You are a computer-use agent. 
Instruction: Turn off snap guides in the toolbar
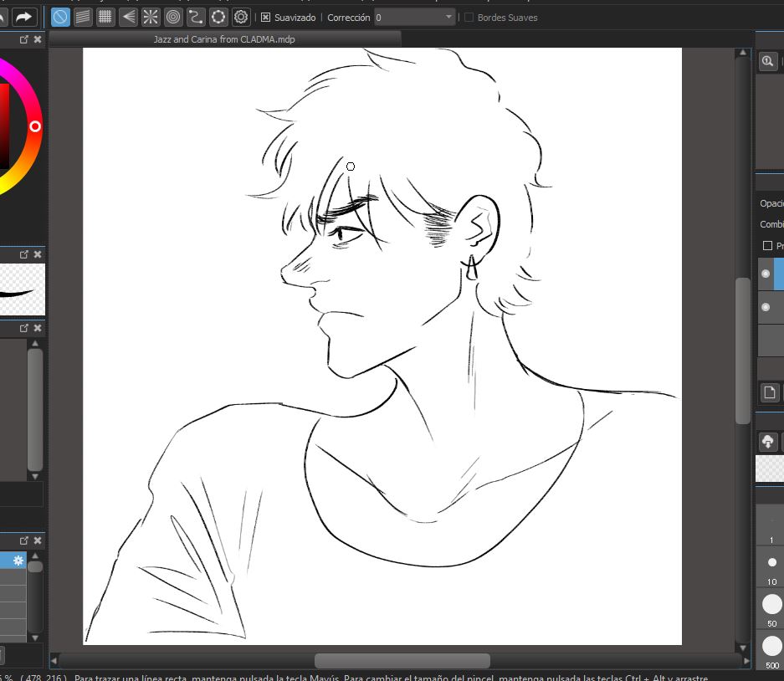(60, 17)
